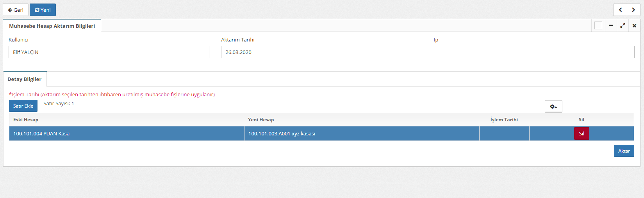This screenshot has height=198, width=644.
Task: Click the empty Ip input field
Action: 534,52
